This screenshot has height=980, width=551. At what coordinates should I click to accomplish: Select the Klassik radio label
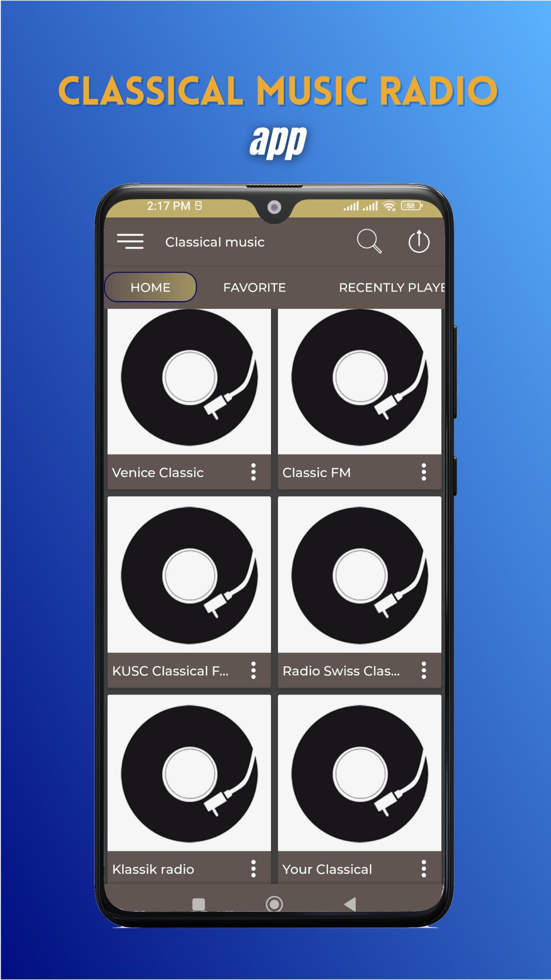click(x=153, y=869)
